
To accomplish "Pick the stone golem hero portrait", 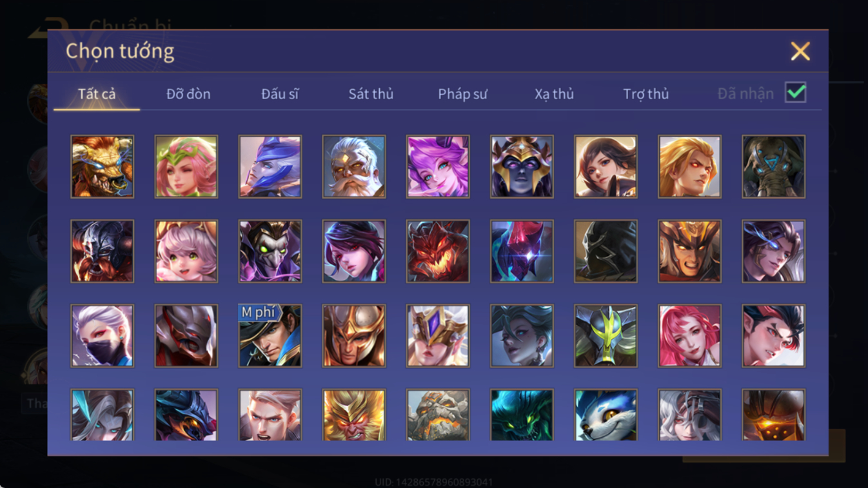I will click(438, 415).
